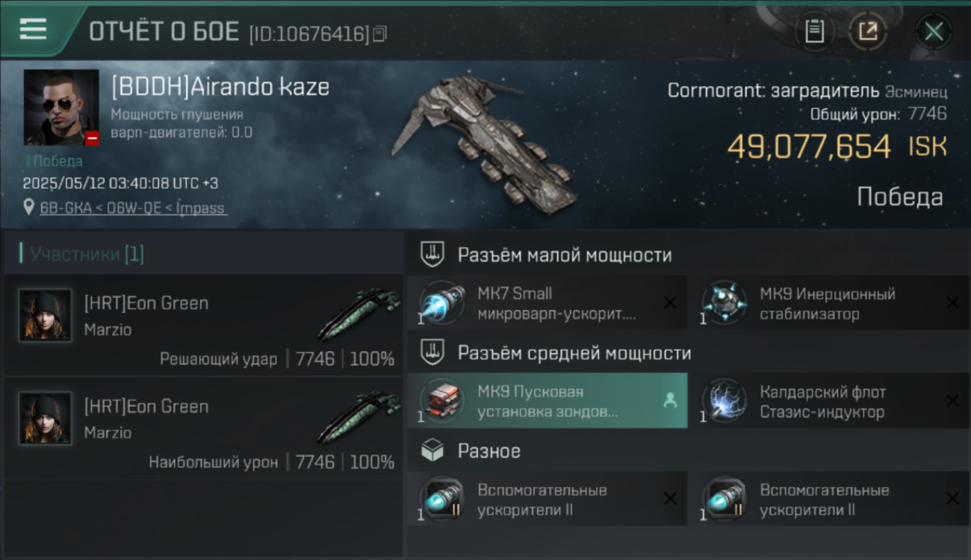The image size is (971, 560).
Task: Select Eon Green Наибольший урон entry
Action: click(203, 428)
